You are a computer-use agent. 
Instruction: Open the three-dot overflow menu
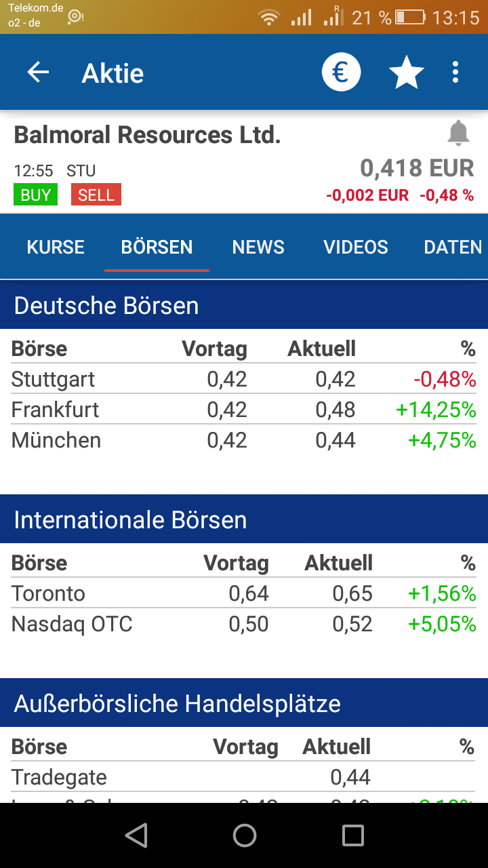[455, 73]
